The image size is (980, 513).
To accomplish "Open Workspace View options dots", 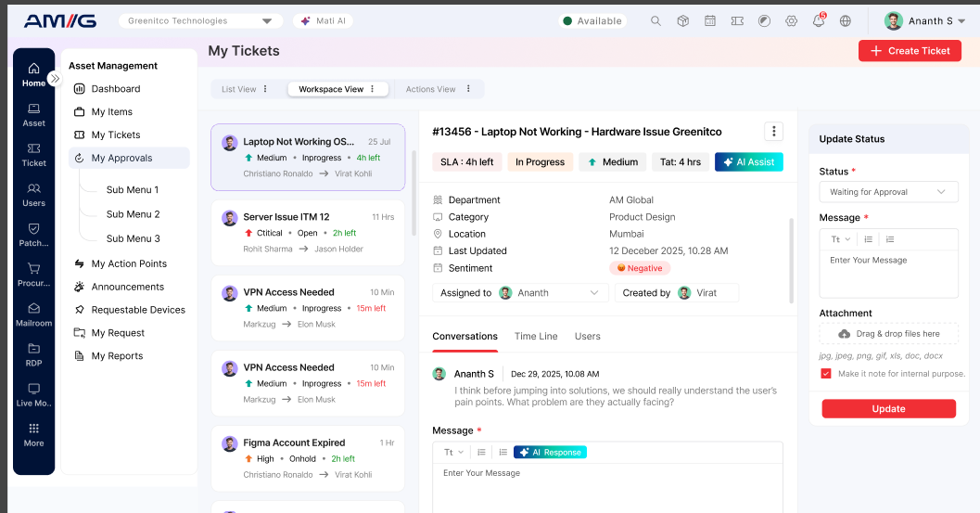I will pos(373,89).
